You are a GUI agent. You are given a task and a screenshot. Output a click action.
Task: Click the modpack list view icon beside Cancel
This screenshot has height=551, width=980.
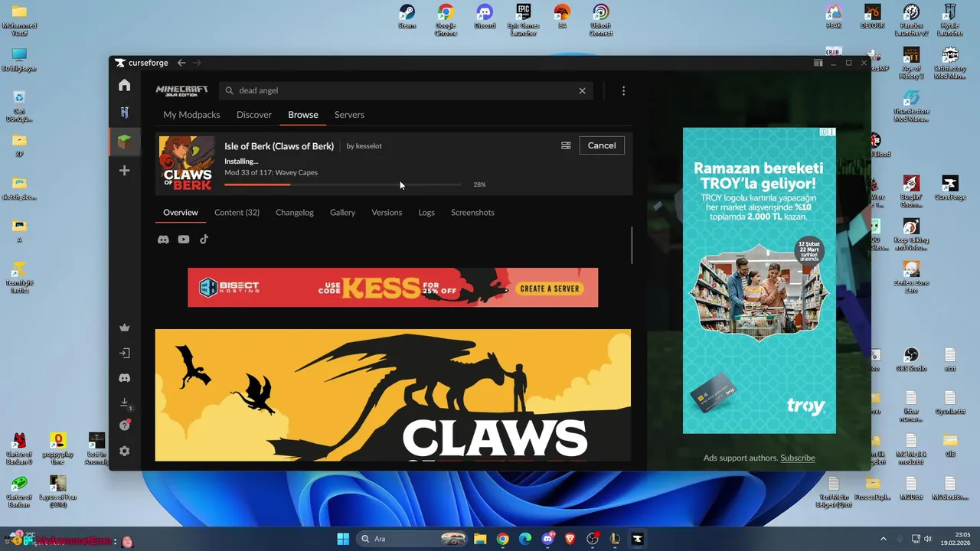tap(566, 145)
